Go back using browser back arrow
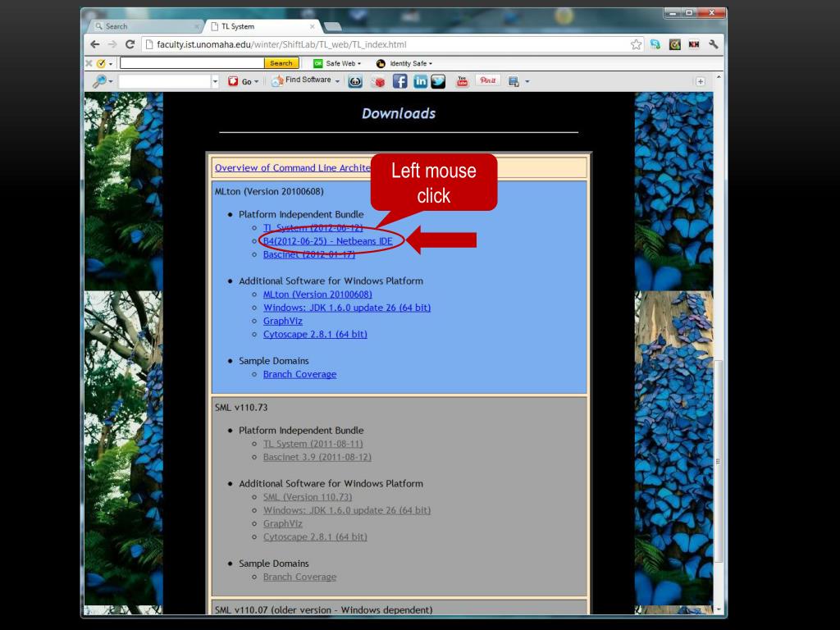 (95, 44)
